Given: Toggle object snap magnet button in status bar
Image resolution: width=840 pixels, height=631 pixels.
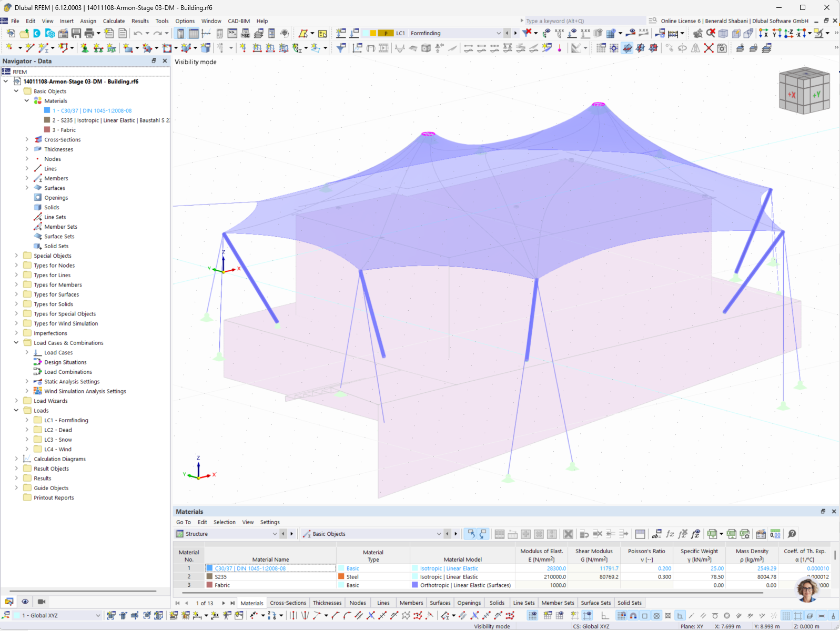Looking at the screenshot, I should pyautogui.click(x=633, y=616).
